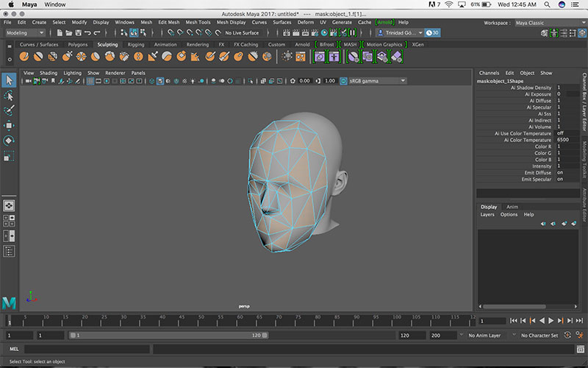The width and height of the screenshot is (588, 368).
Task: Toggle the viewport grid display
Action: pyautogui.click(x=90, y=81)
